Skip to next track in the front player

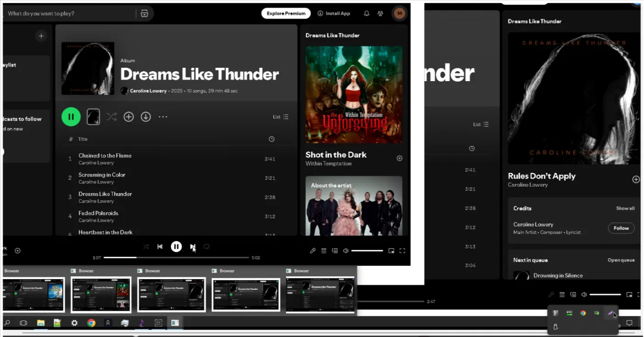click(193, 247)
